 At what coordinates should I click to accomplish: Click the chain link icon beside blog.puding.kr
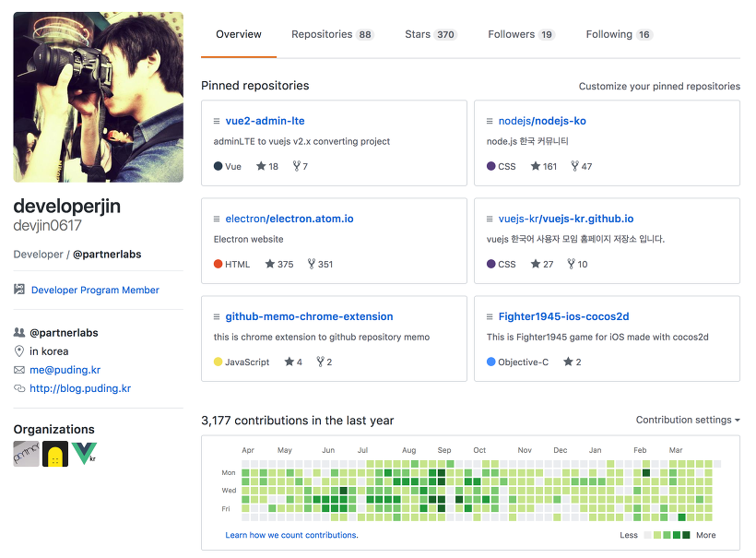(19, 388)
